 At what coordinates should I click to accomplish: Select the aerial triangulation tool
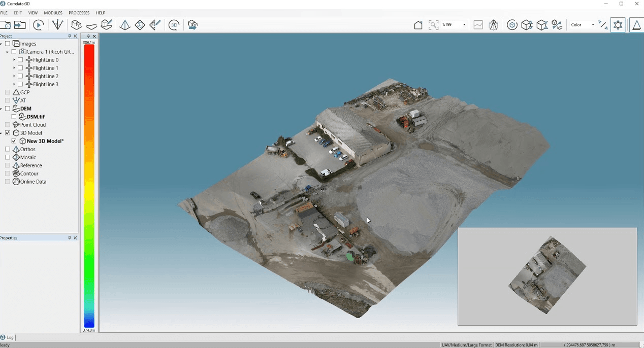57,24
